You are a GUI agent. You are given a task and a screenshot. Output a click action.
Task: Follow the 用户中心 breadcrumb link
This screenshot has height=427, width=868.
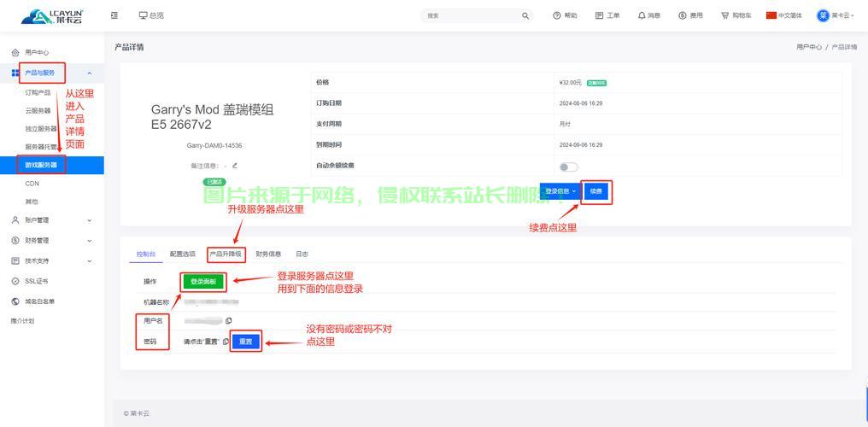click(x=809, y=47)
